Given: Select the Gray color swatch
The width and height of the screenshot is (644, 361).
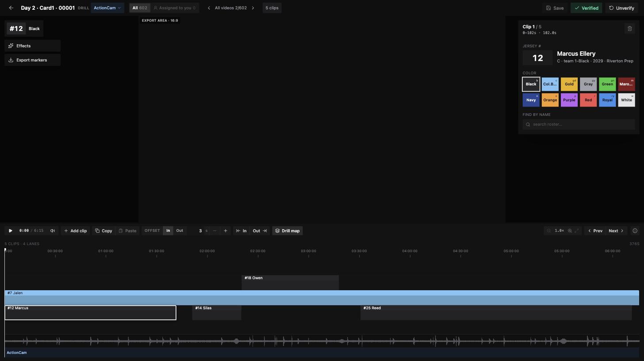Looking at the screenshot, I should click(588, 84).
